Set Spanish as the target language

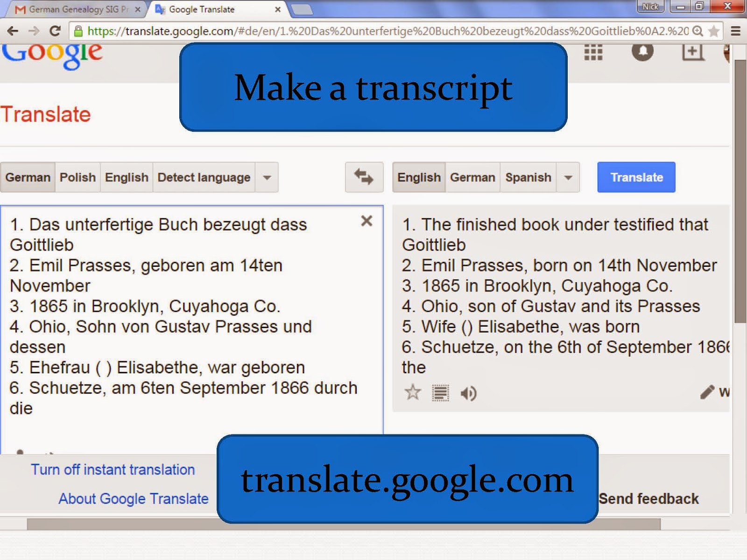[x=528, y=177]
